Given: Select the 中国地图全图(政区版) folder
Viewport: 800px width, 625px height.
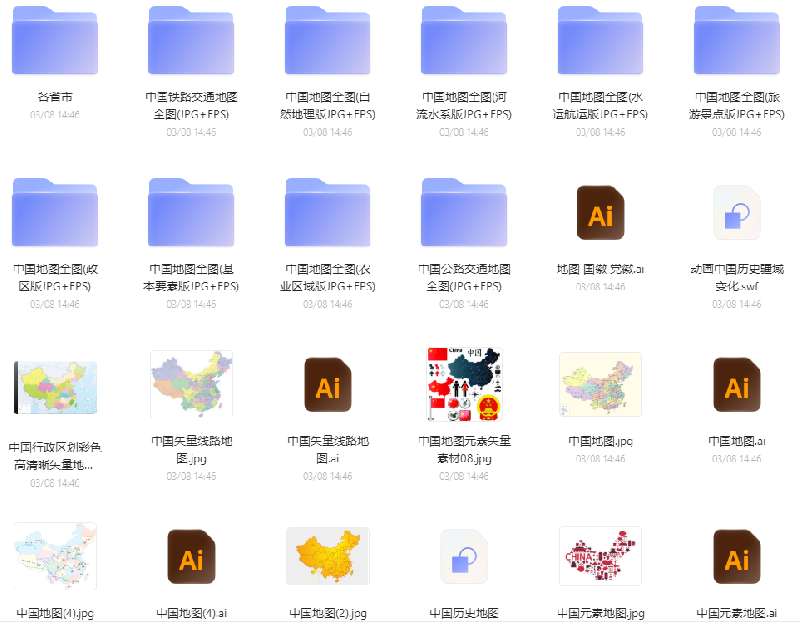Looking at the screenshot, I should tap(55, 213).
